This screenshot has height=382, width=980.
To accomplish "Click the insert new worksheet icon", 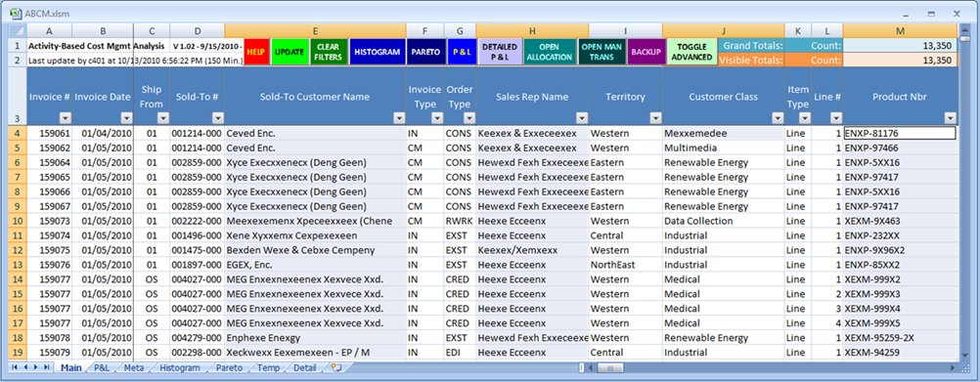I will click(x=336, y=367).
